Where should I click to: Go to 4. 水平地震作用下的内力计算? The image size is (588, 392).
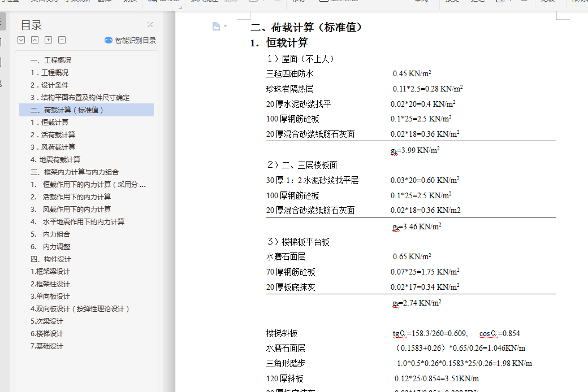click(77, 221)
